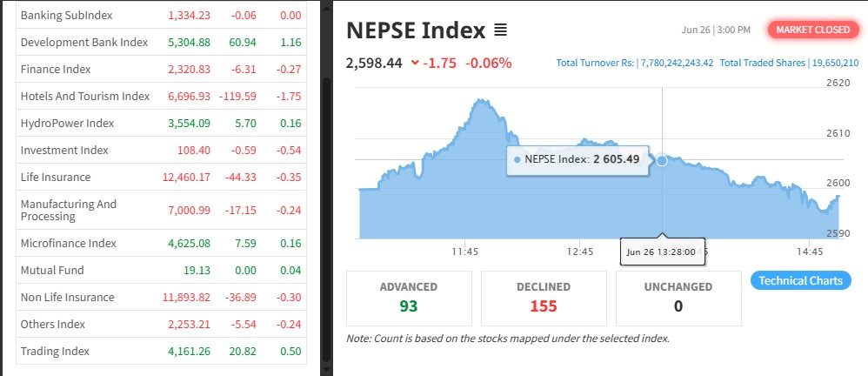Screen dimensions: 868x376
Task: Click Manufacturing And Processing index
Action: click(69, 210)
